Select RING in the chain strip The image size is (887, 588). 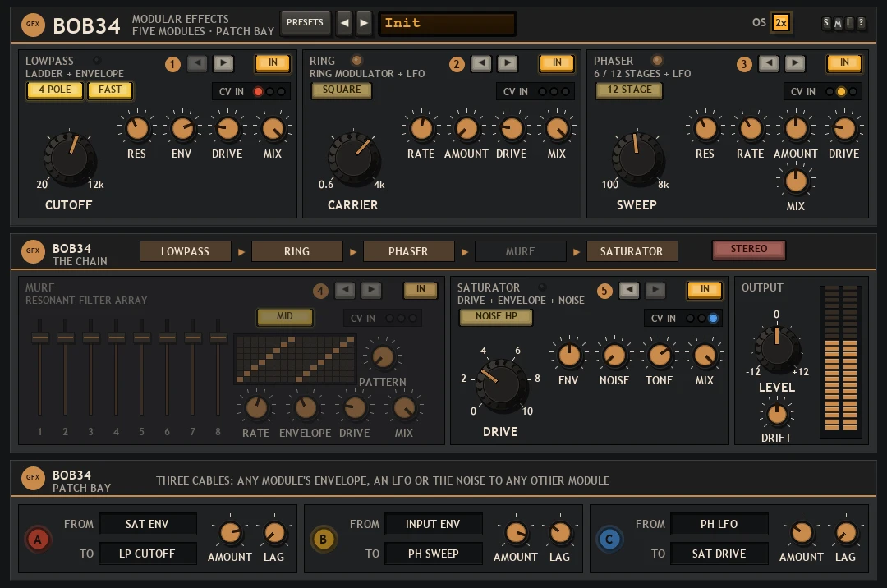[x=297, y=251]
